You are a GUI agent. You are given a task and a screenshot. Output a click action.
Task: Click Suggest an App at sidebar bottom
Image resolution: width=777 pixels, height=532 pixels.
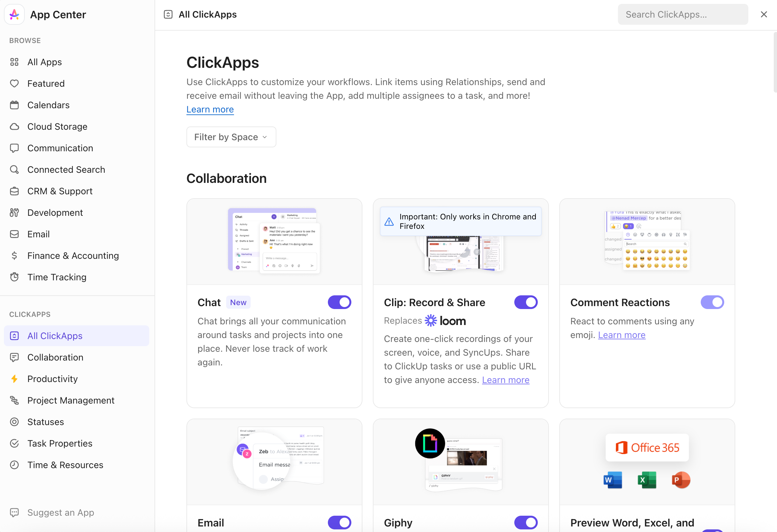tap(61, 513)
